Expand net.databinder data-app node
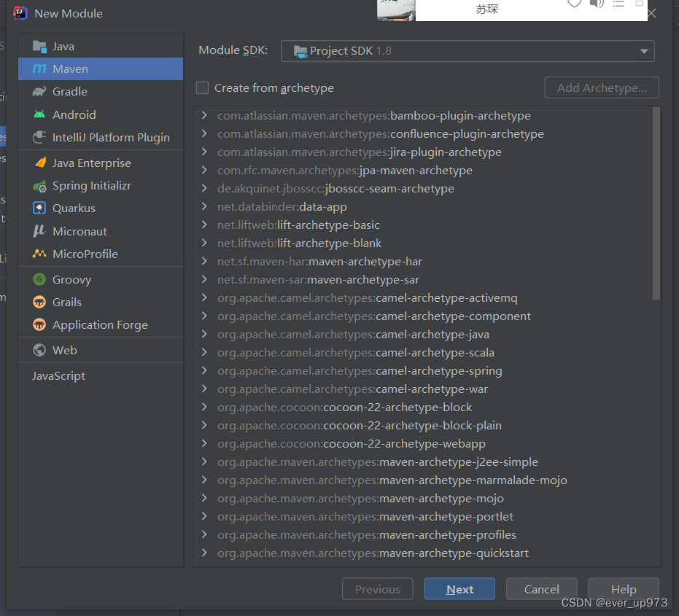679x616 pixels. (x=204, y=206)
